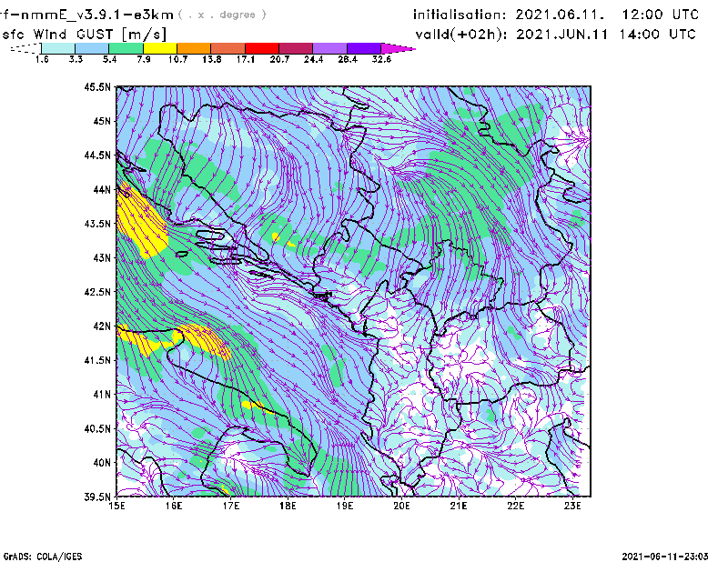
Task: Click the '45N' latitude label
Action: tap(102, 121)
